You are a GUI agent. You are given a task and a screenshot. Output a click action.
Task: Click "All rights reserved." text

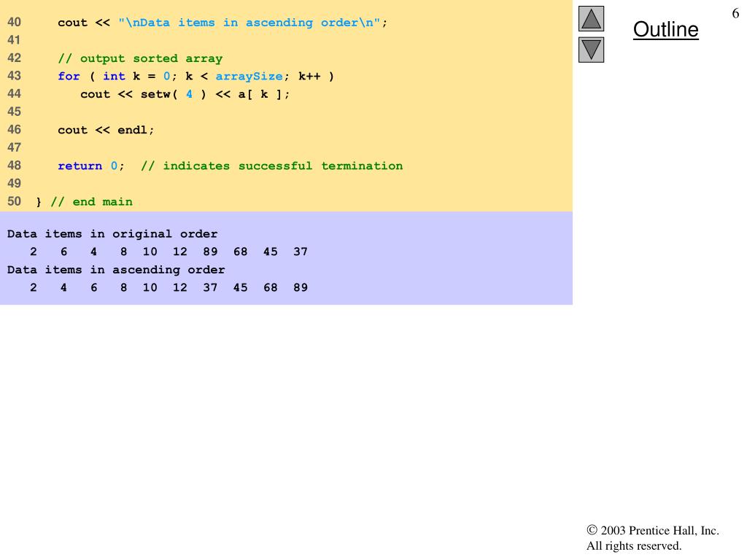tap(634, 545)
